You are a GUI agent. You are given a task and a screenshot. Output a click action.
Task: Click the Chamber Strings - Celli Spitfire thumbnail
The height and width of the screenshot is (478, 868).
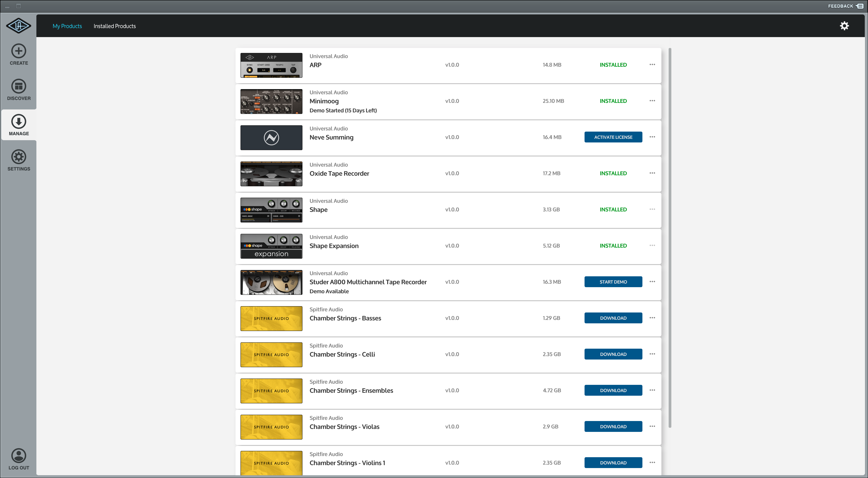point(271,355)
